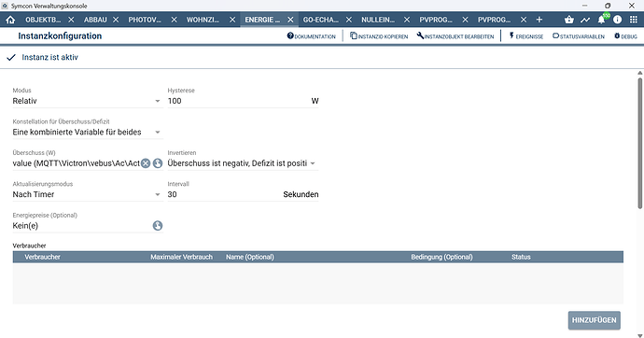This screenshot has height=338, width=644.
Task: Open variable picker for Überschuss
Action: (158, 163)
